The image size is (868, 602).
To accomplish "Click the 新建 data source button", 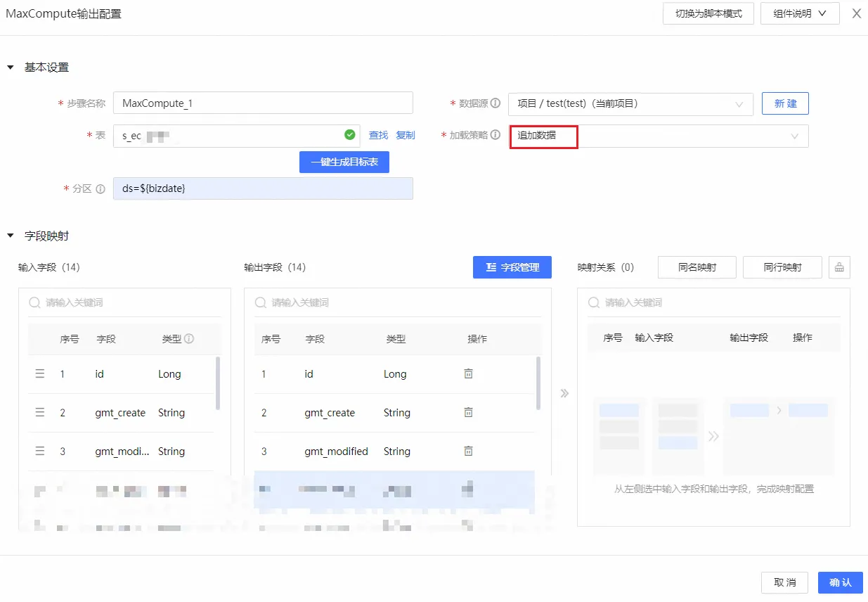I will coord(785,103).
